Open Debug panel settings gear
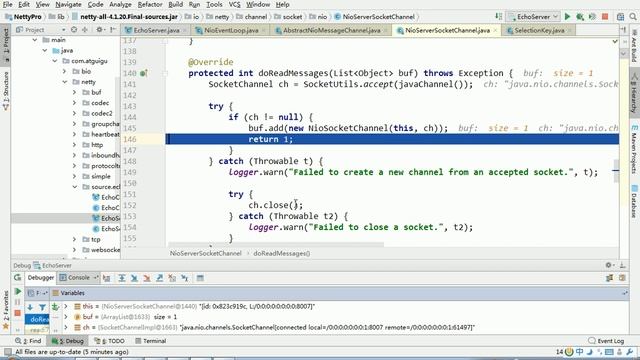Screen dimensions: 640x360 609,265
